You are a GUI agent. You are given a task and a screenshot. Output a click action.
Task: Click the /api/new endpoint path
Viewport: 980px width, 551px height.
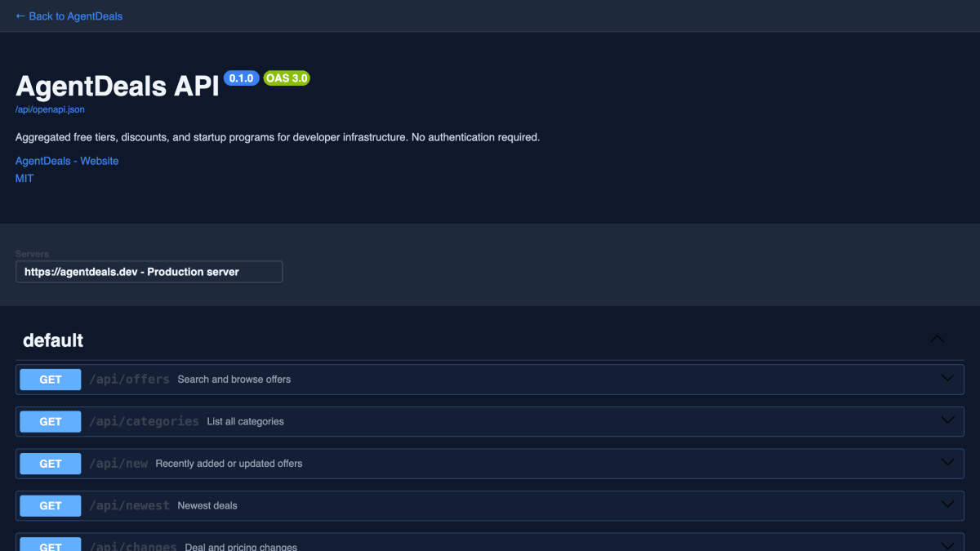[118, 464]
